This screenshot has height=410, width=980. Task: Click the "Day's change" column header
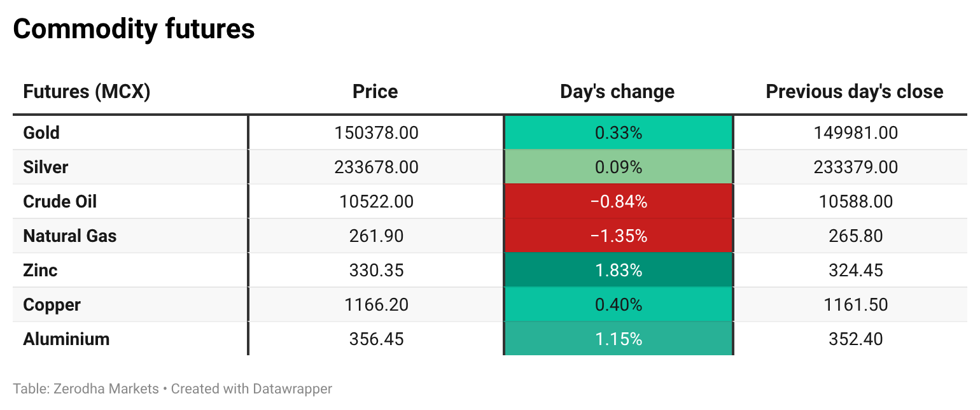coord(617,92)
